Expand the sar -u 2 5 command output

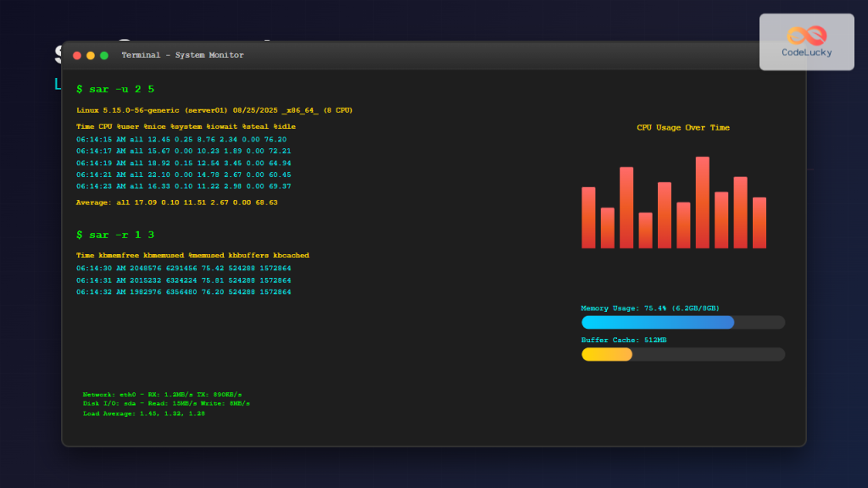pos(114,88)
